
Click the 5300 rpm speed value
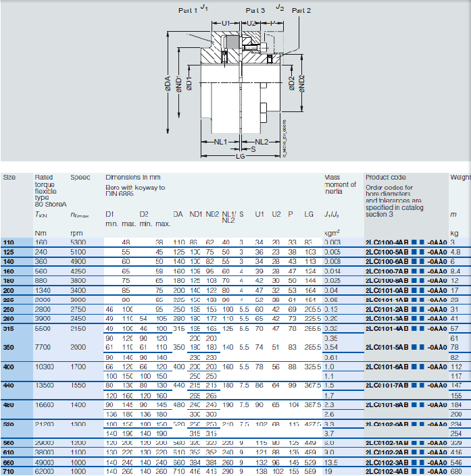tap(78, 242)
